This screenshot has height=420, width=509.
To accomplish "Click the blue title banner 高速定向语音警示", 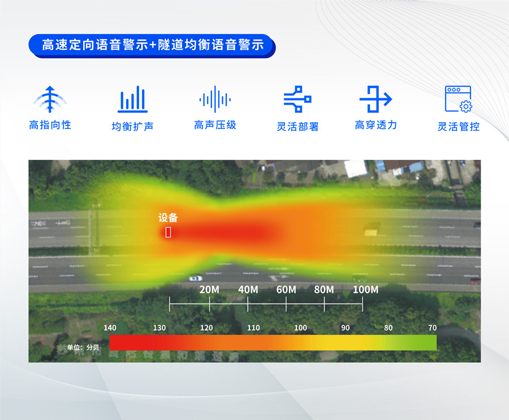I will 152,46.
